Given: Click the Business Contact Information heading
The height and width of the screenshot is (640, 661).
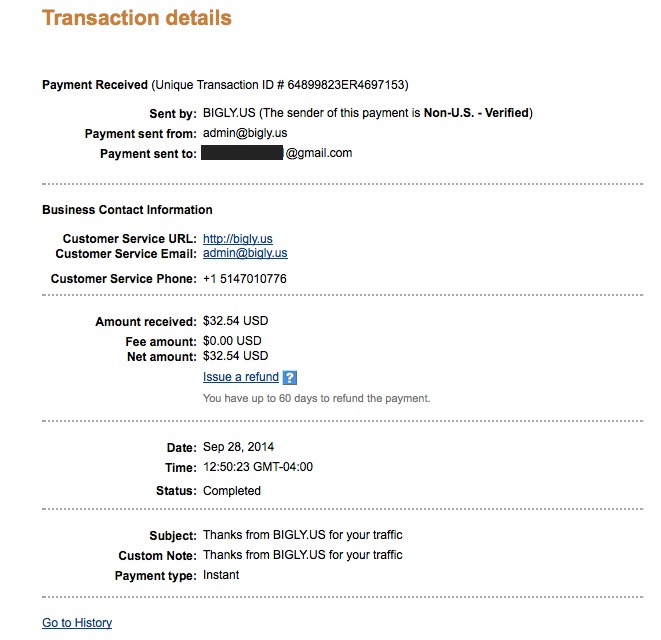Looking at the screenshot, I should 127,210.
